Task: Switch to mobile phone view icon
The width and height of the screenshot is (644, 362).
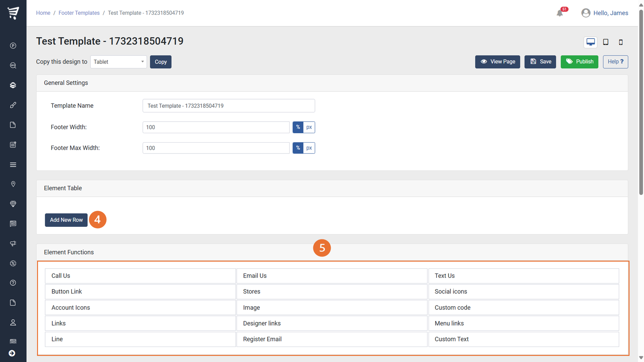Action: pos(621,42)
